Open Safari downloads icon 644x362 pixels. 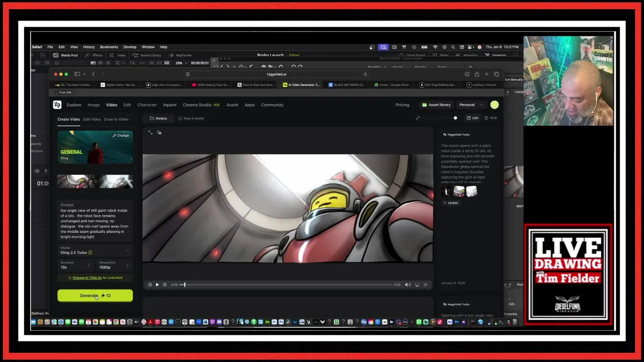(x=467, y=74)
